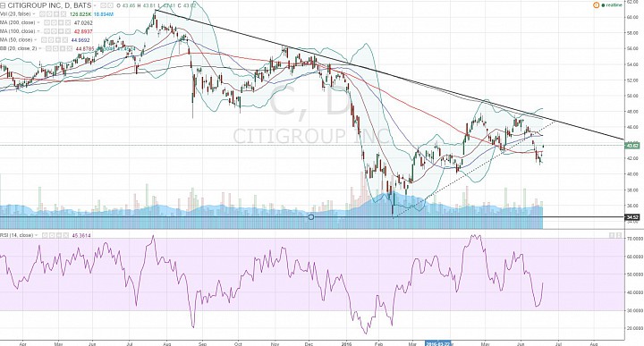
Task: Open the MA (100, close) dropdown arrow
Action: coord(38,31)
